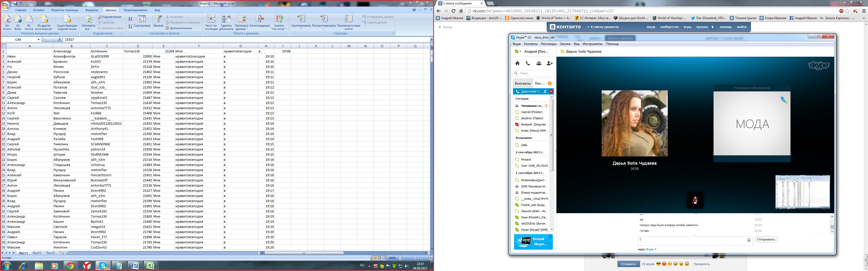Click Назад link on VK page
This screenshot has height=271, width=868.
(x=445, y=27)
